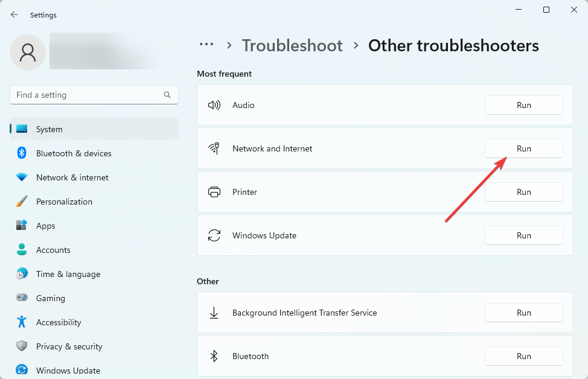Click the Other section heading
The height and width of the screenshot is (379, 588).
tap(208, 281)
